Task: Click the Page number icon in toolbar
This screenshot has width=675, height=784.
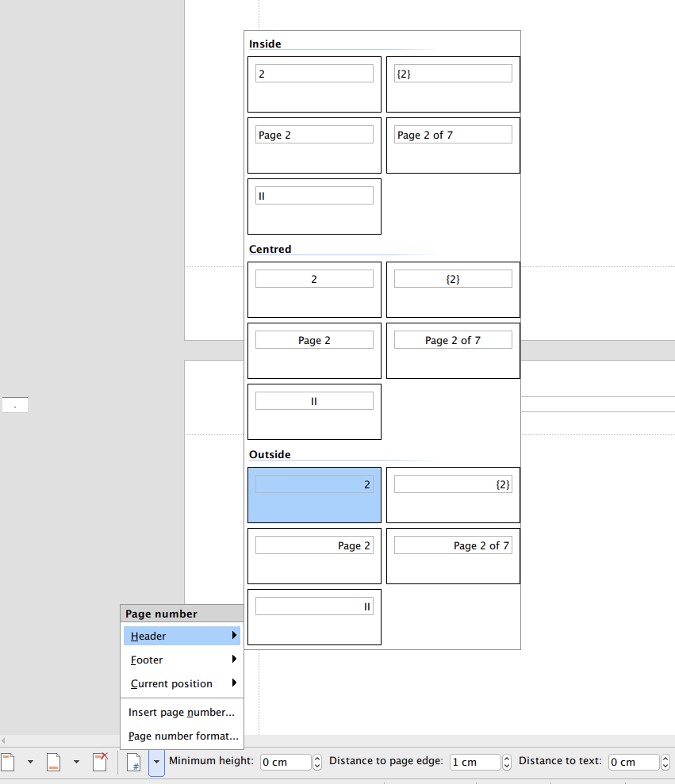Action: [x=135, y=762]
